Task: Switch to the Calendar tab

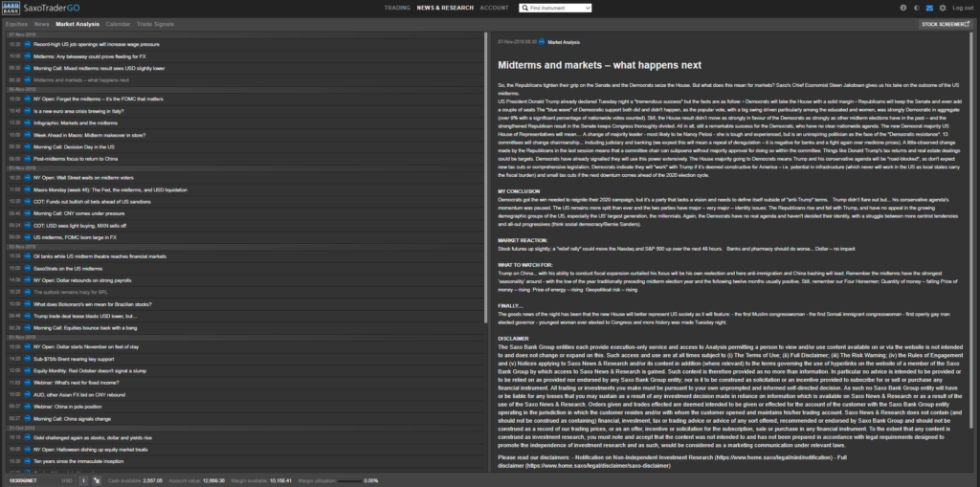Action: tap(119, 22)
